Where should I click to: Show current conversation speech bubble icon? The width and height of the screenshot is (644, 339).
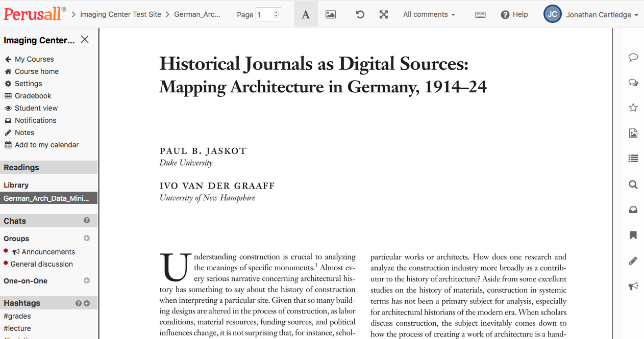[x=633, y=57]
